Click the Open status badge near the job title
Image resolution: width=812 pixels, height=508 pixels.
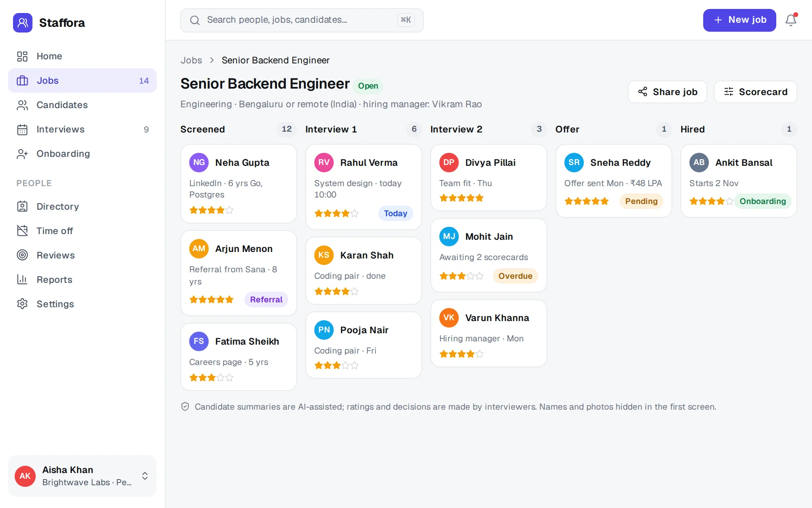click(368, 86)
